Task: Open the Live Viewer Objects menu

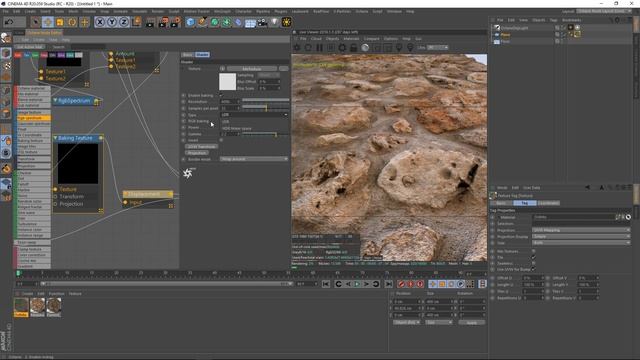Action: pos(332,39)
